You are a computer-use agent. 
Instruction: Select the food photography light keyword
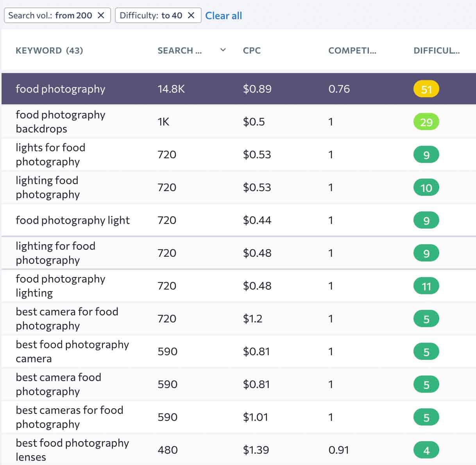(73, 220)
